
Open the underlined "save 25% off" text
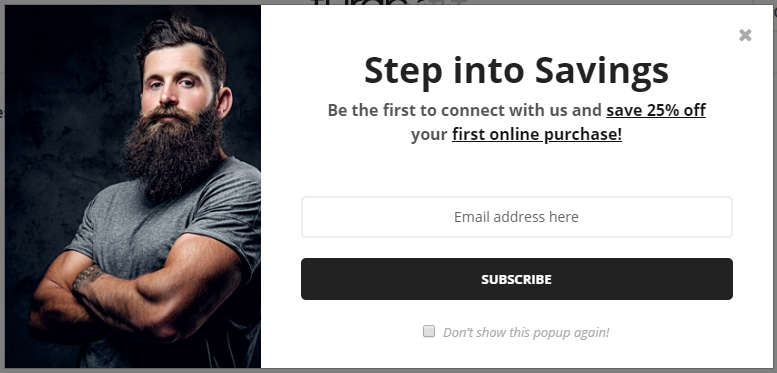[656, 110]
